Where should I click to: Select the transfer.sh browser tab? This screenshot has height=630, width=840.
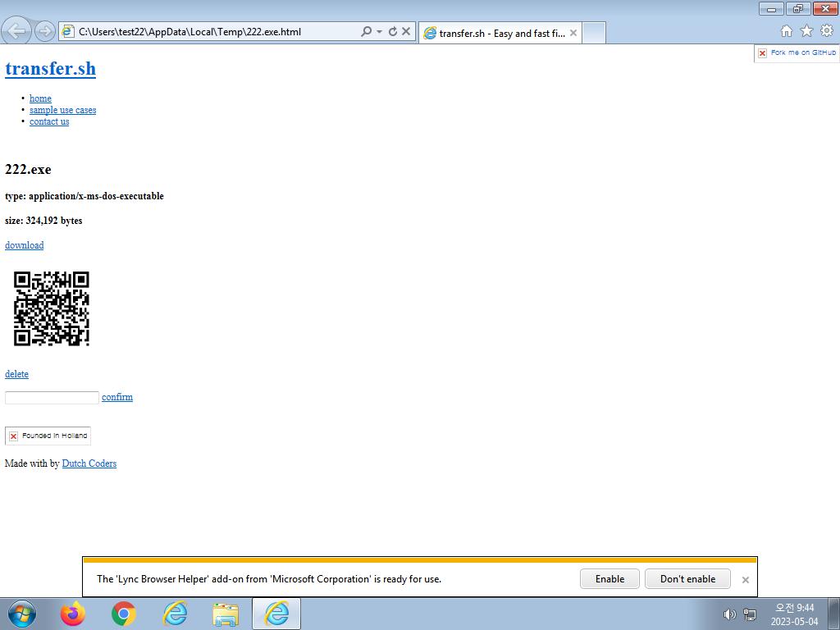pos(500,33)
